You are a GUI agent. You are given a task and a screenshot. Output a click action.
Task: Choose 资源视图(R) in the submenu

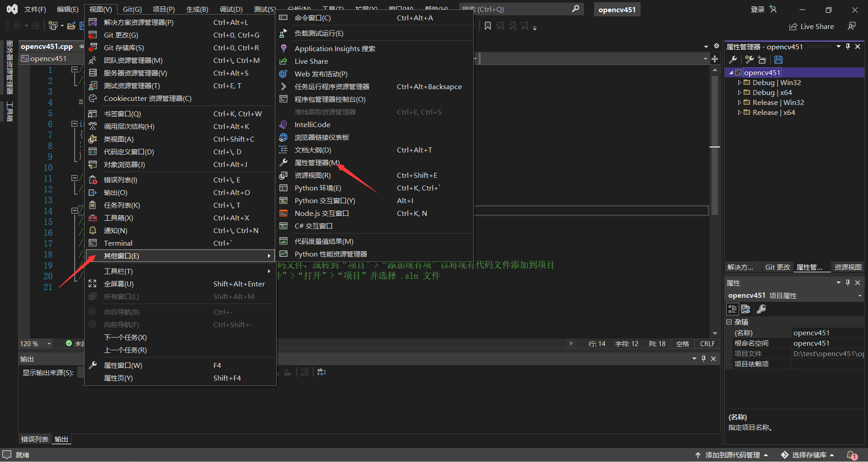[375, 176]
